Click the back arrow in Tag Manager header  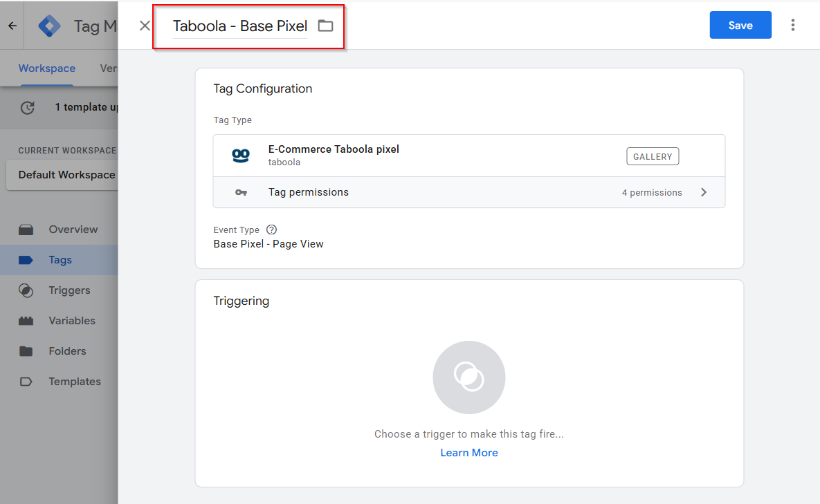pos(12,26)
